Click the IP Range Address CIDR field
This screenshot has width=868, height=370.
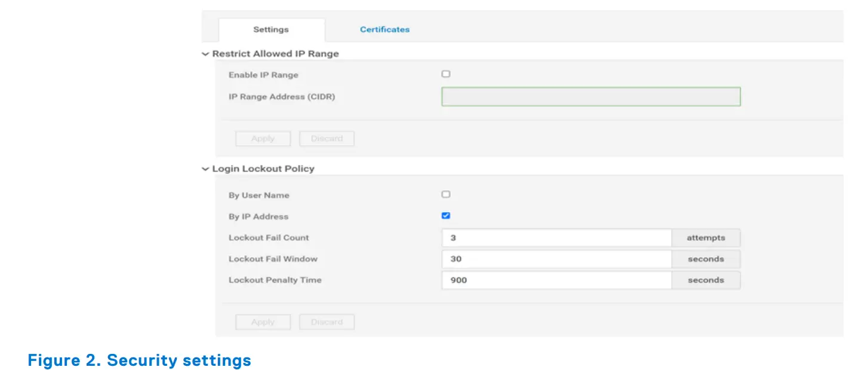pyautogui.click(x=590, y=96)
